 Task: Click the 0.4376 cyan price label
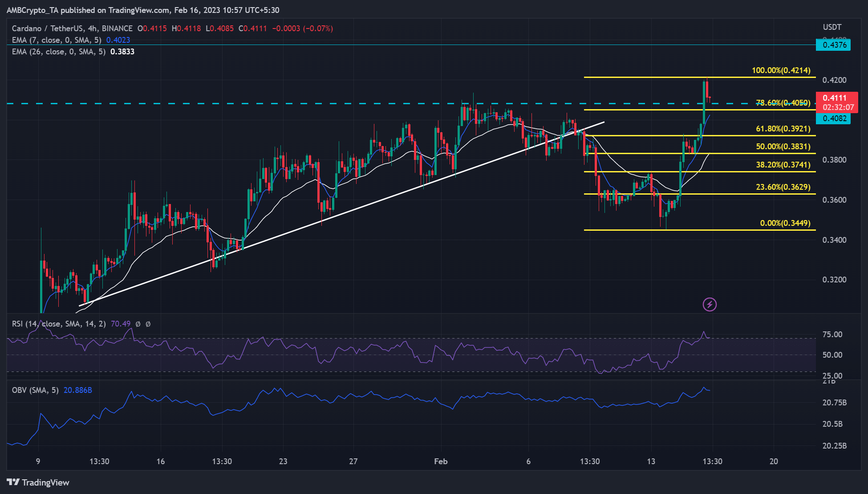click(833, 45)
